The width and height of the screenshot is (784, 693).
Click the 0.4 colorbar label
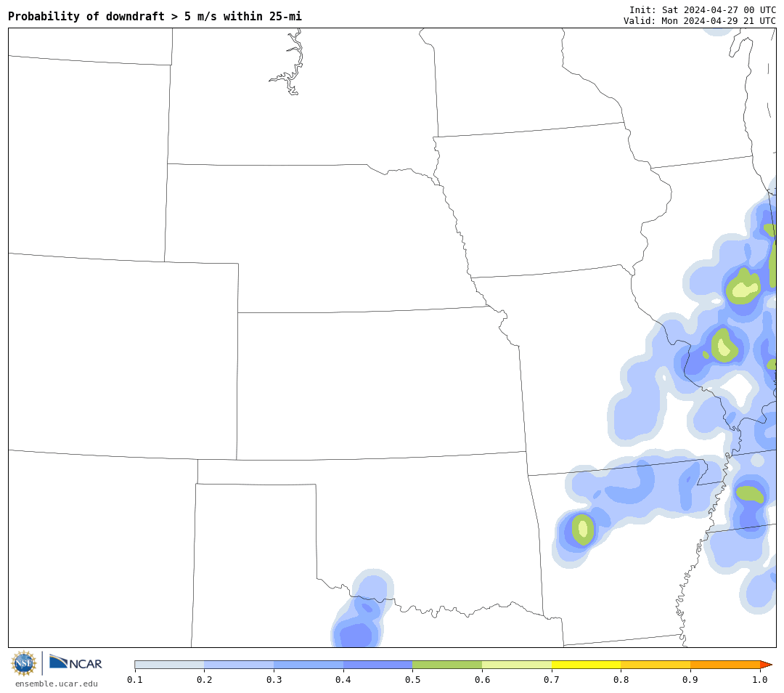[x=343, y=679]
